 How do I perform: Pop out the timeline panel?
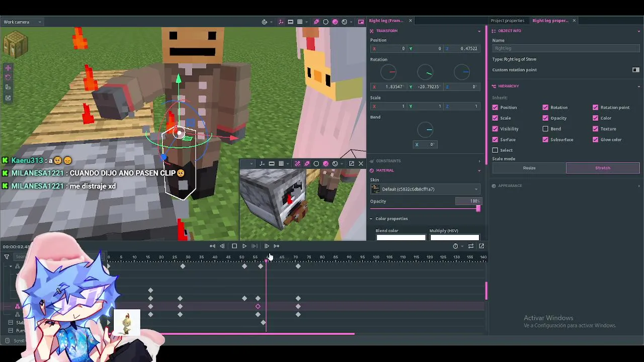point(481,246)
